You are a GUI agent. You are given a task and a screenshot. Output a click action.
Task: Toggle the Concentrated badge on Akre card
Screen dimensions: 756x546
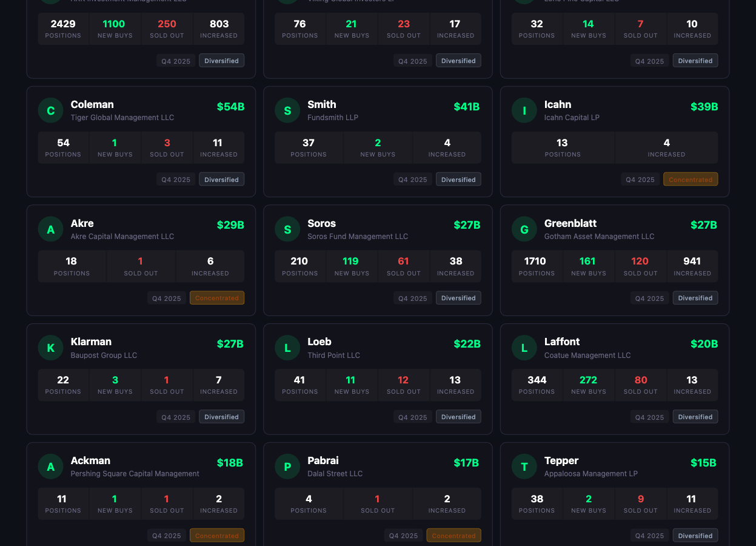(217, 298)
